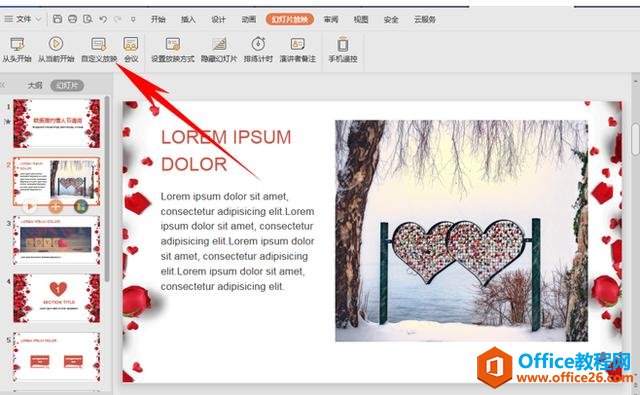Click 从当前开始 play icon

coord(56,44)
